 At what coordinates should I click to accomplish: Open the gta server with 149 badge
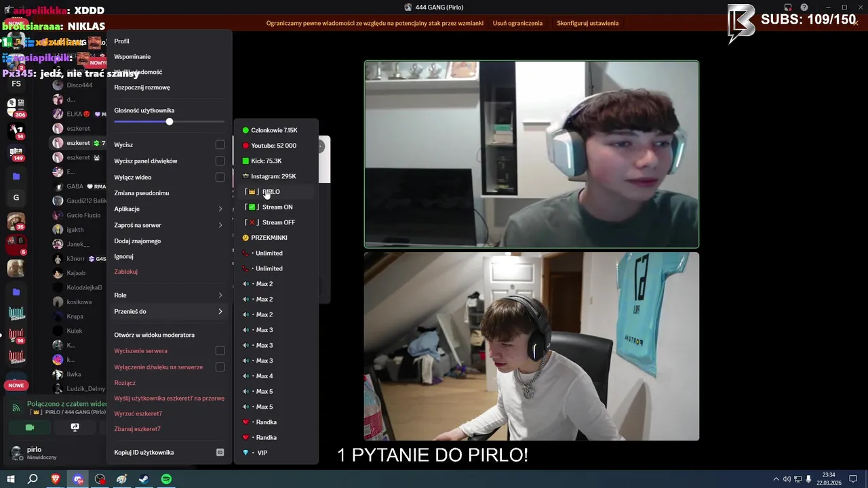16,152
